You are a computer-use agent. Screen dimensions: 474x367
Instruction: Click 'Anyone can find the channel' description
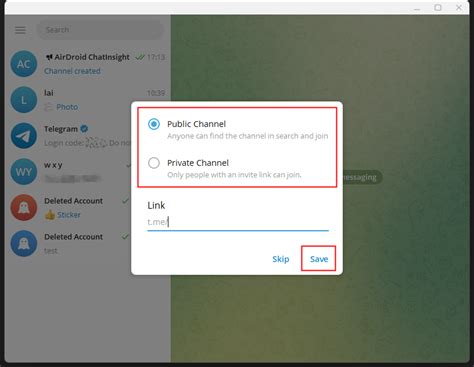(248, 136)
